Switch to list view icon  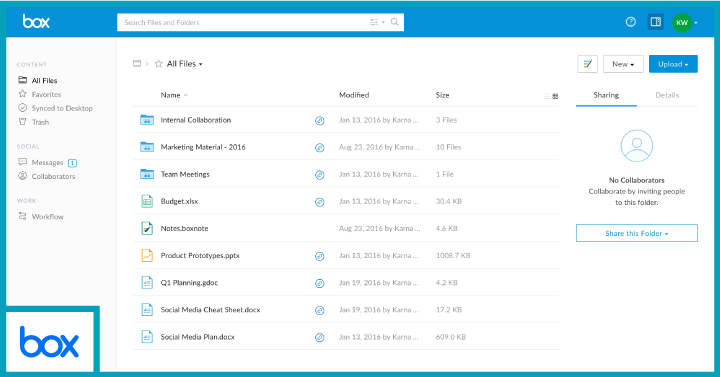(547, 96)
